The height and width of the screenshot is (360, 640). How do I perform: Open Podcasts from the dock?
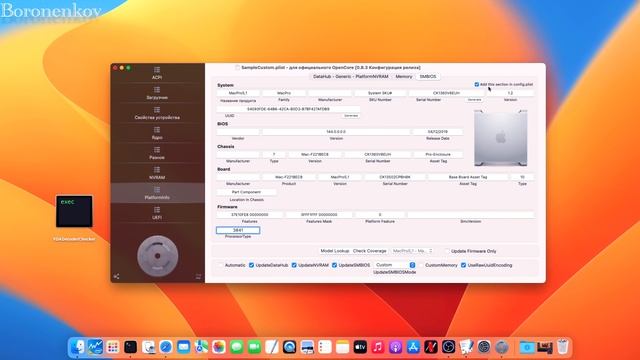395,347
